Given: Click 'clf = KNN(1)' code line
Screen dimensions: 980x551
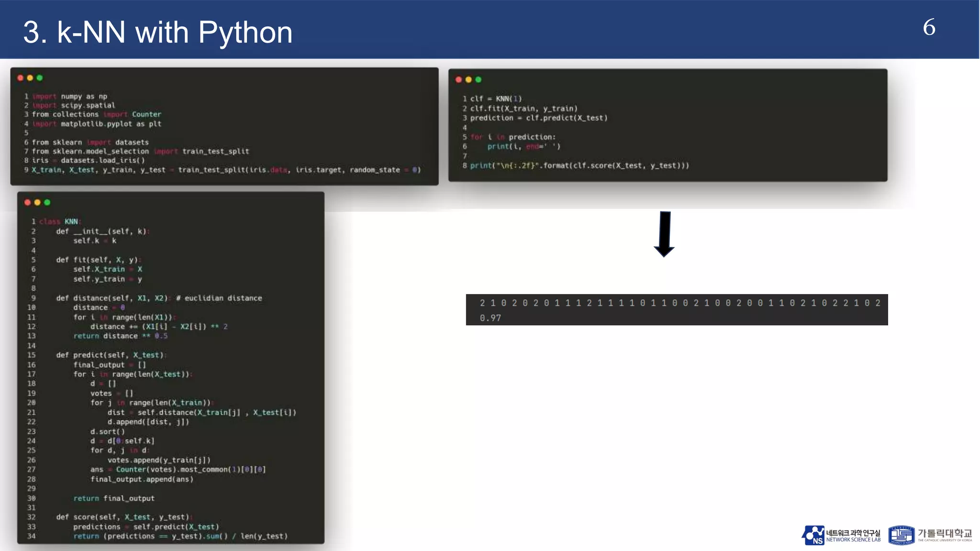Looking at the screenshot, I should [x=495, y=99].
